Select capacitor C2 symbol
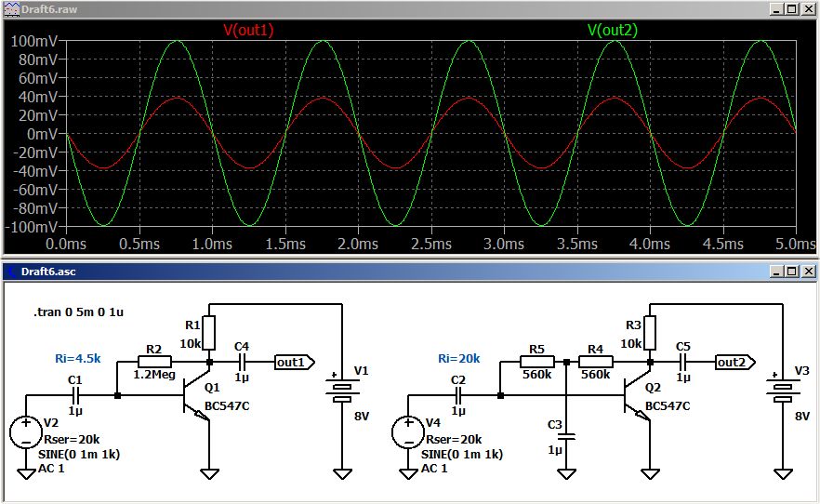Viewport: 820px width, 504px height. (x=458, y=395)
